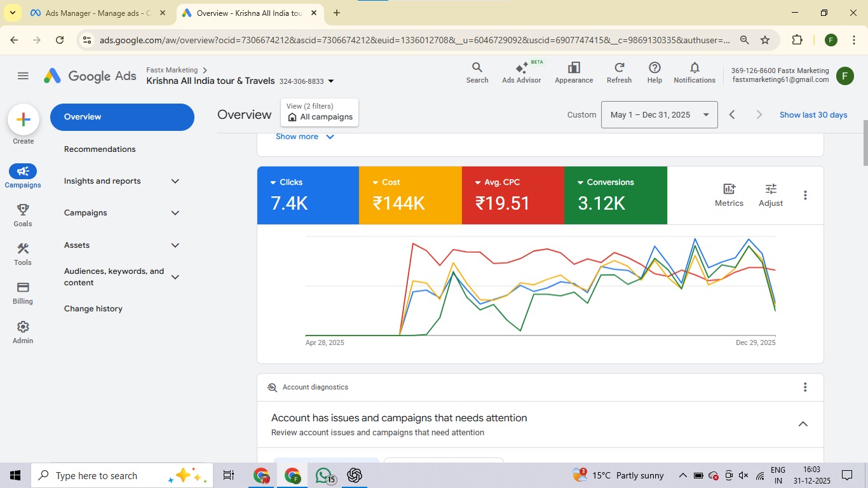868x488 pixels.
Task: Open the custom date range picker
Action: (659, 115)
